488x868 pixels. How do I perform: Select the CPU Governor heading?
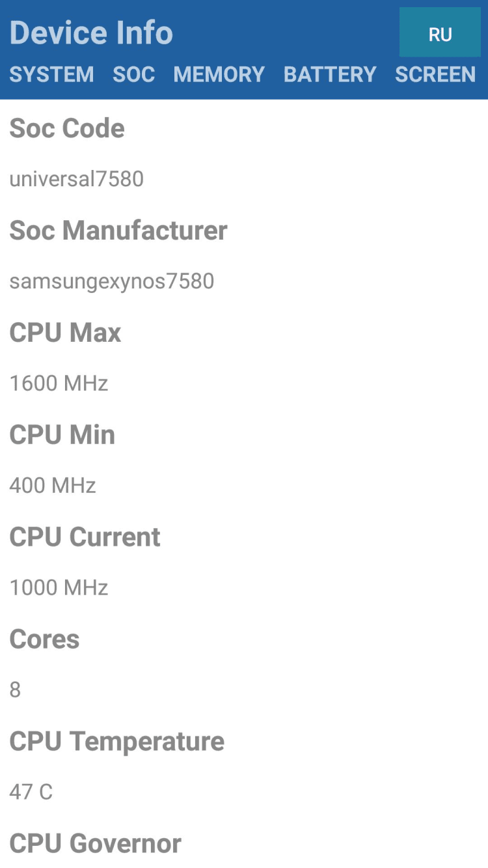(95, 844)
